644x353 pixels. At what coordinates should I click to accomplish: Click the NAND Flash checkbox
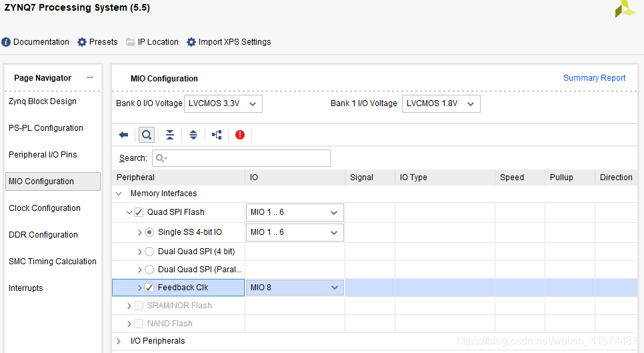click(x=139, y=324)
